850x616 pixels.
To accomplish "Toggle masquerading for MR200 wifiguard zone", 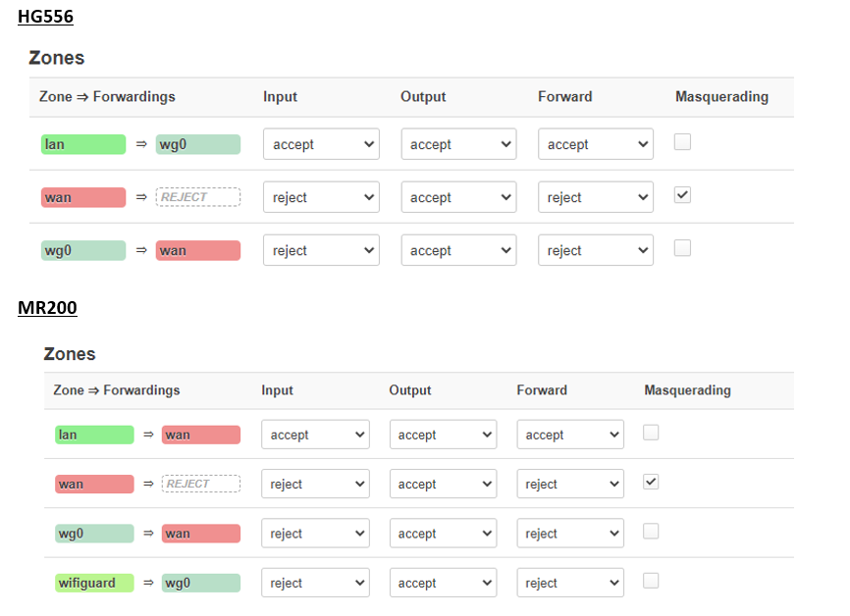I will click(x=651, y=581).
